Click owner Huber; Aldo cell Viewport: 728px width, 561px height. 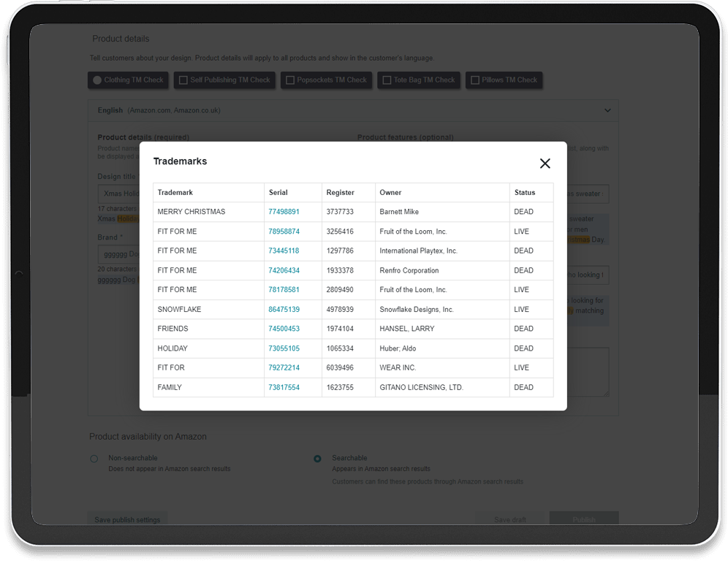442,348
